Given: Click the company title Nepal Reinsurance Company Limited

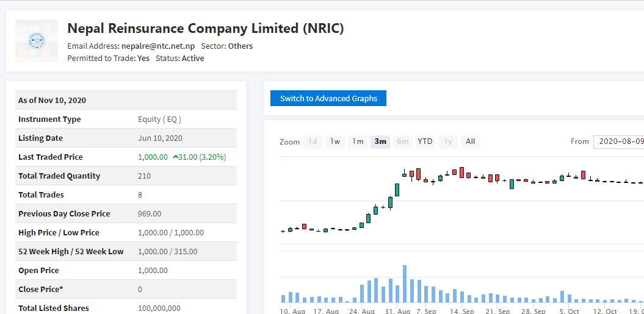Looking at the screenshot, I should [205, 28].
